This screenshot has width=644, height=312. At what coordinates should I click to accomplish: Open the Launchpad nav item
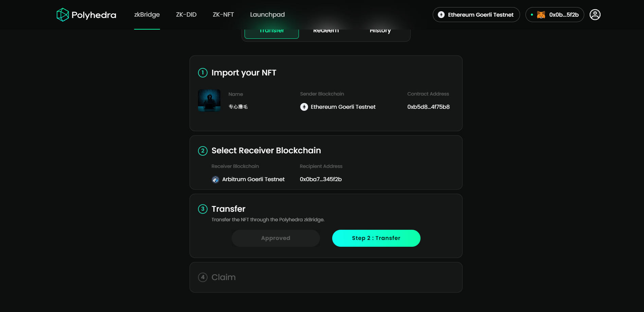click(x=267, y=15)
